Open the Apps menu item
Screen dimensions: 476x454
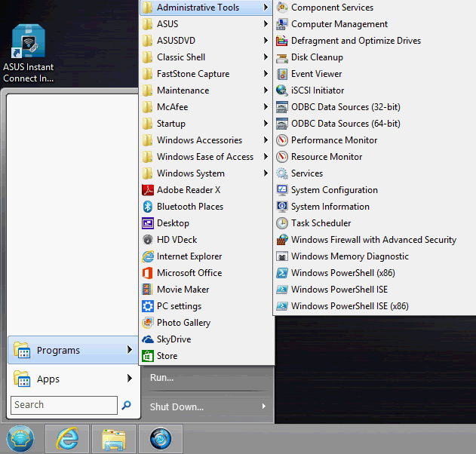click(x=73, y=379)
